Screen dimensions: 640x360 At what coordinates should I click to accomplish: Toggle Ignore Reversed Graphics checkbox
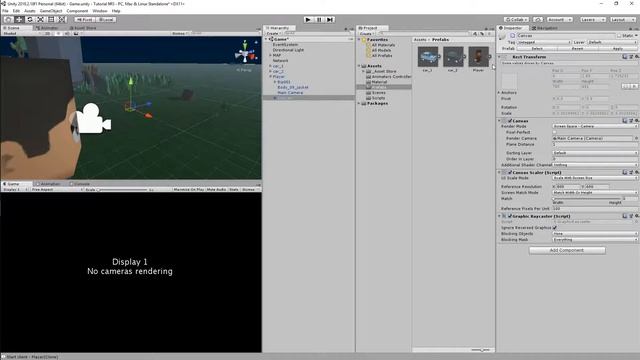[555, 227]
